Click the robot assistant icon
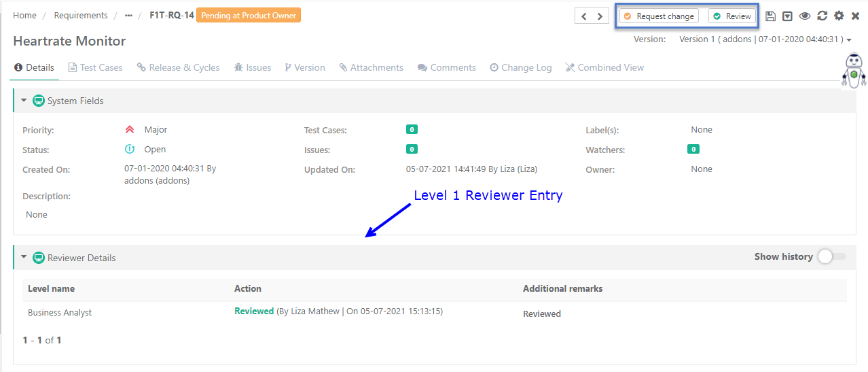The height and width of the screenshot is (372, 868). tap(854, 71)
